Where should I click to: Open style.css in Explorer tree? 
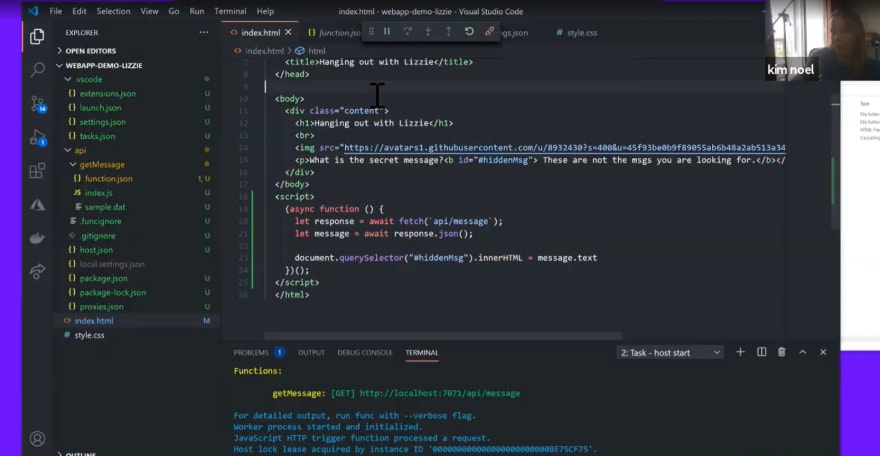89,335
